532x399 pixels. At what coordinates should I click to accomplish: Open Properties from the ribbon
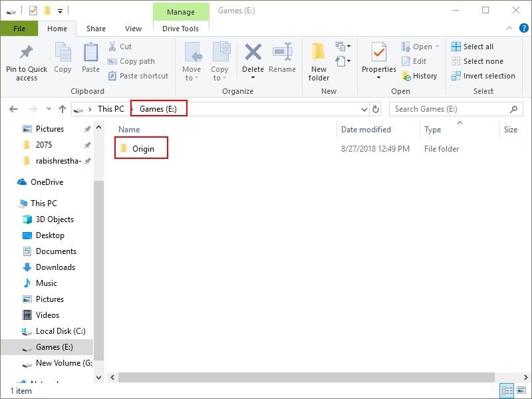point(378,53)
